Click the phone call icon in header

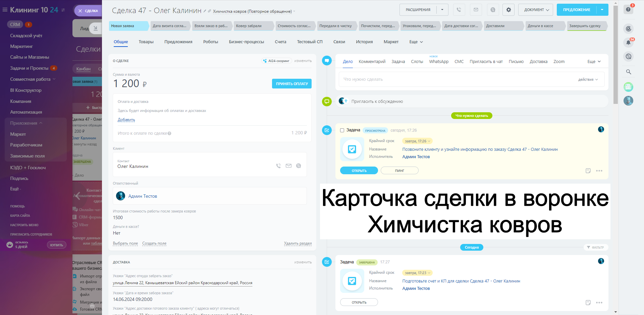tap(459, 10)
